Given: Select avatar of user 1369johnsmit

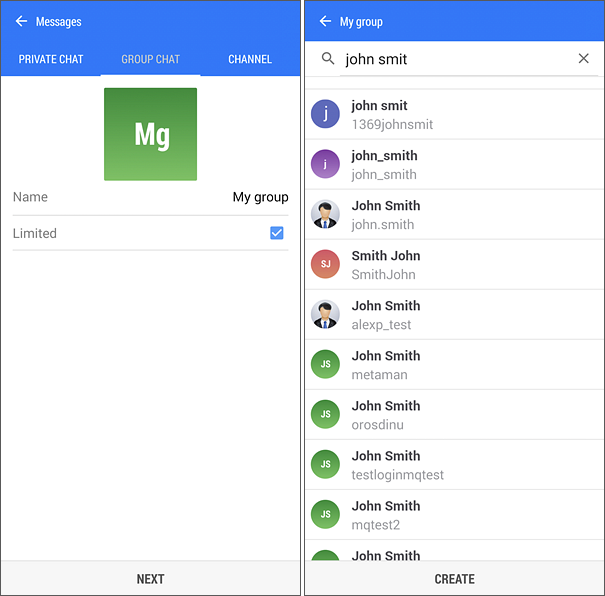Looking at the screenshot, I should point(325,114).
